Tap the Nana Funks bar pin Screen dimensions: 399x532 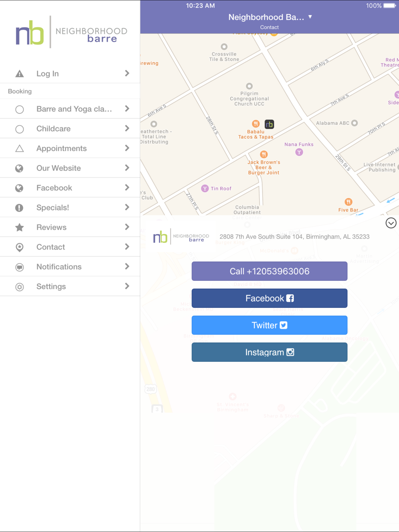point(299,152)
